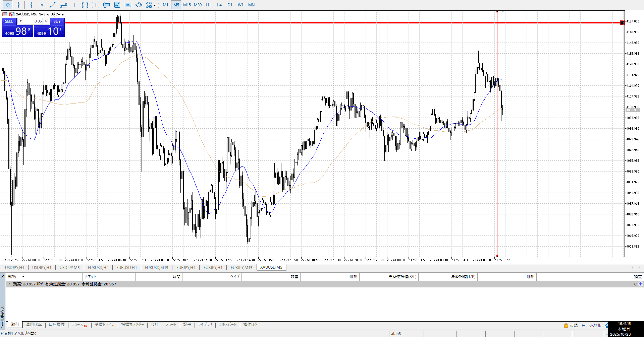Switch to the EURUSD,H1 chart tab

tap(126, 267)
